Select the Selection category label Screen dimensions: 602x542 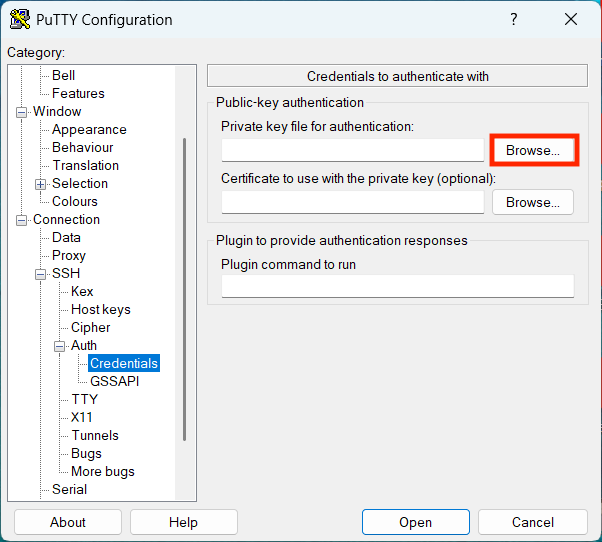[x=80, y=183]
